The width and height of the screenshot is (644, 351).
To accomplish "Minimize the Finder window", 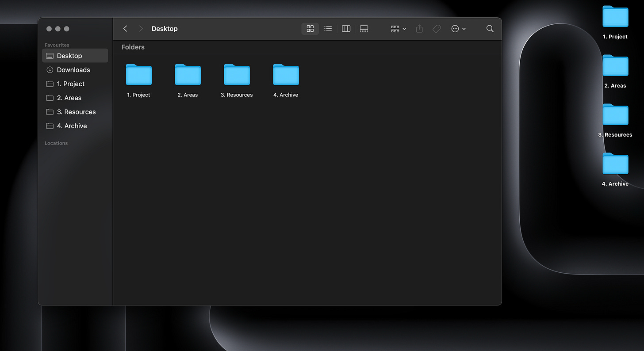I will click(x=58, y=29).
